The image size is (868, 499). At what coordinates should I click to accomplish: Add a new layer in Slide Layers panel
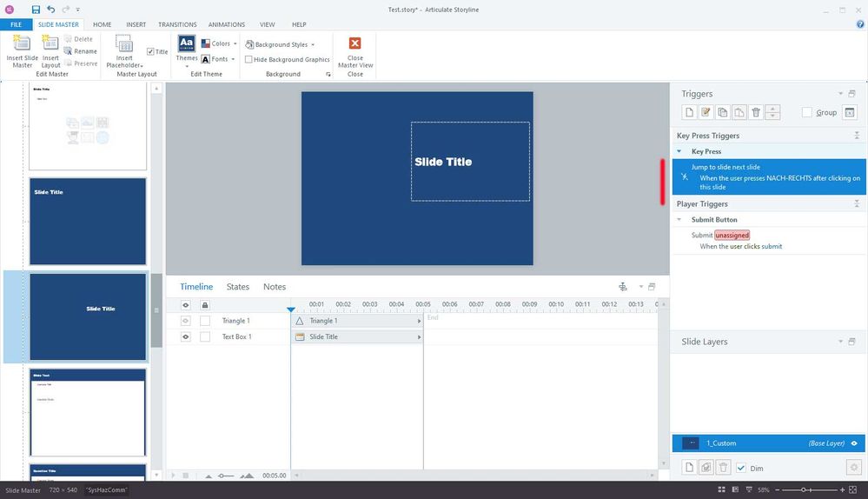[x=688, y=468]
